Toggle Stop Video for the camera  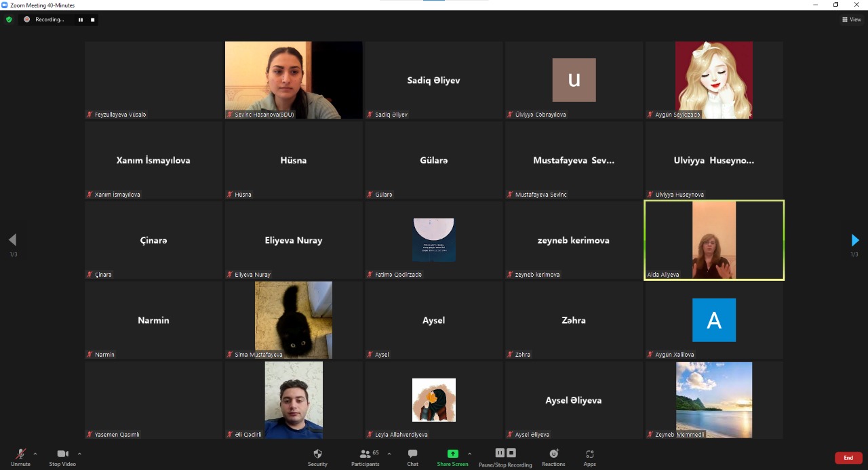(62, 457)
